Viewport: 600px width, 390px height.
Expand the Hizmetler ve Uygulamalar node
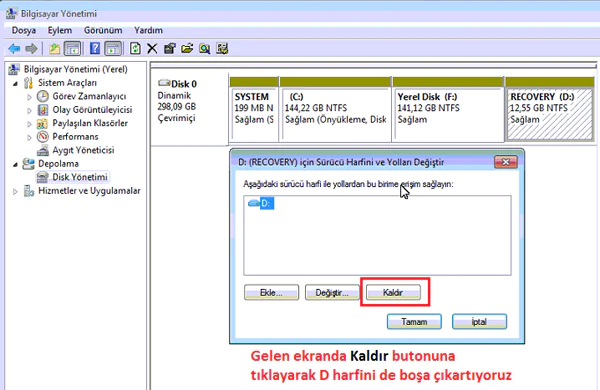(15, 191)
